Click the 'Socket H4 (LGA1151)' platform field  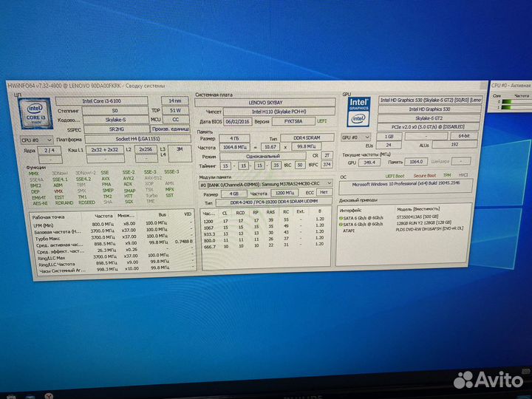click(x=137, y=139)
